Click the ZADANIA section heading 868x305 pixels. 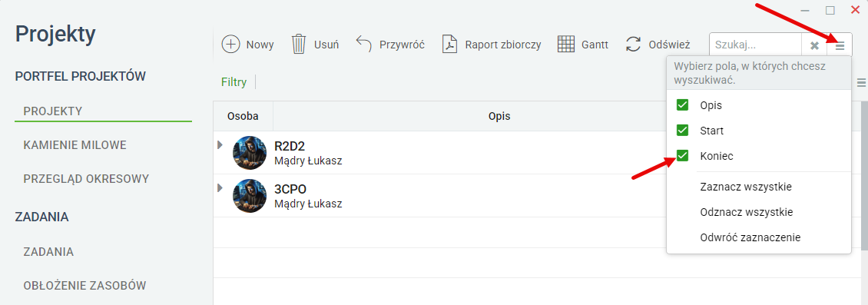42,217
